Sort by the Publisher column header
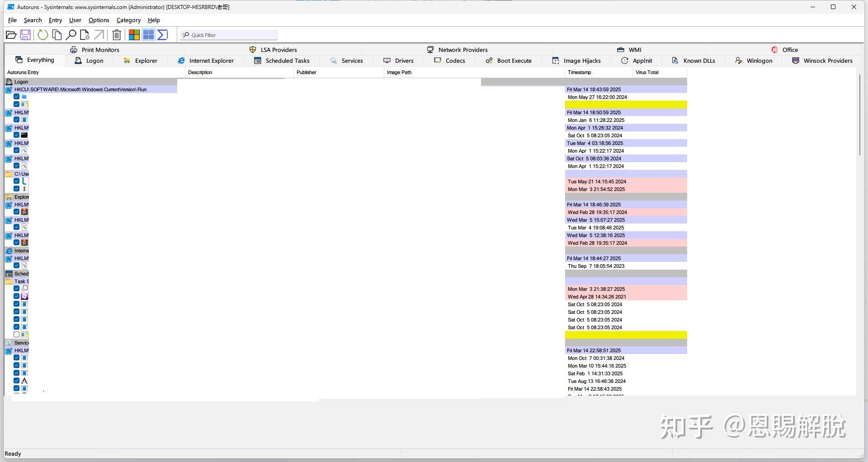The height and width of the screenshot is (462, 868). point(339,72)
